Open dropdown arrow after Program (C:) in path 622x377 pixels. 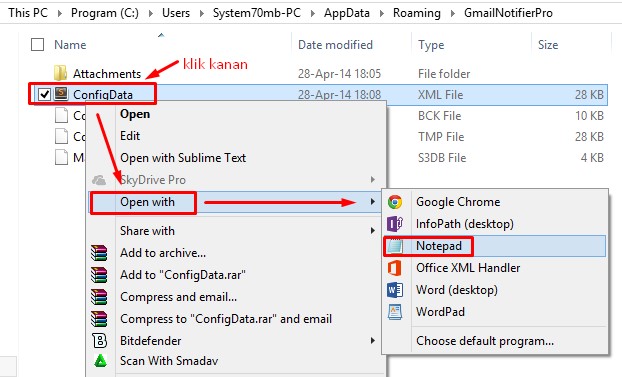coord(151,13)
